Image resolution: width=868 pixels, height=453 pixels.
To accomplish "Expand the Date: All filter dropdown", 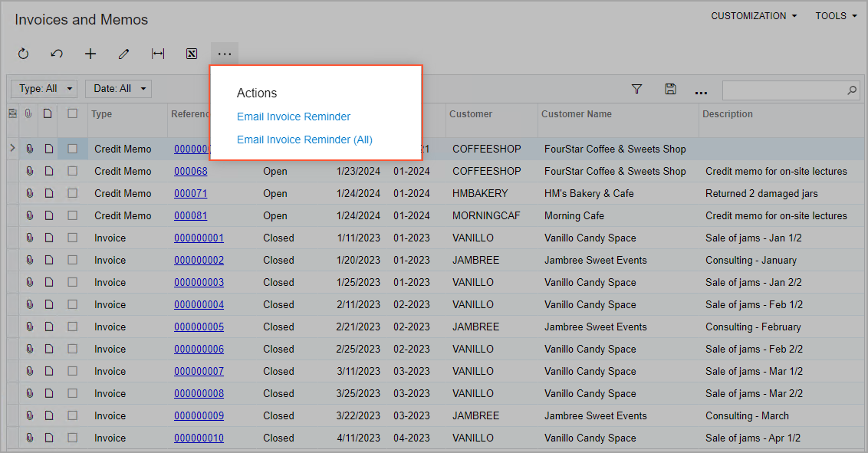I will 118,89.
